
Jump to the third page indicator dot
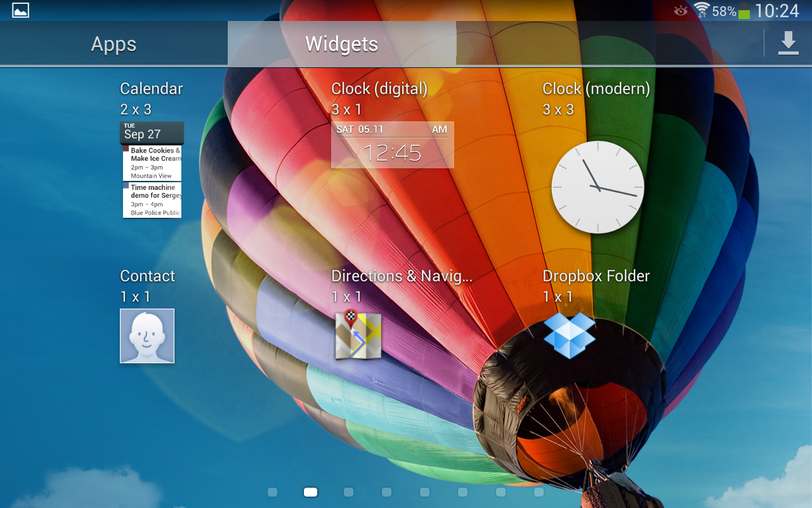coord(348,492)
